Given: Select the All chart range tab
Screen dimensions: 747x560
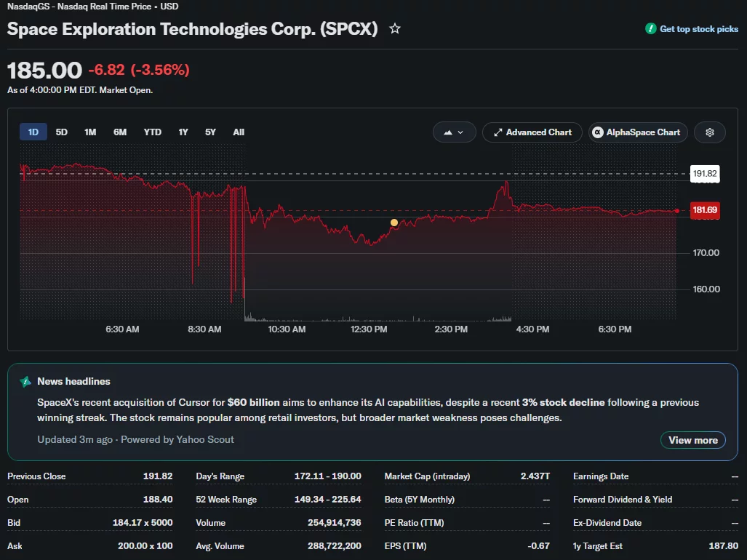Looking at the screenshot, I should [x=238, y=132].
